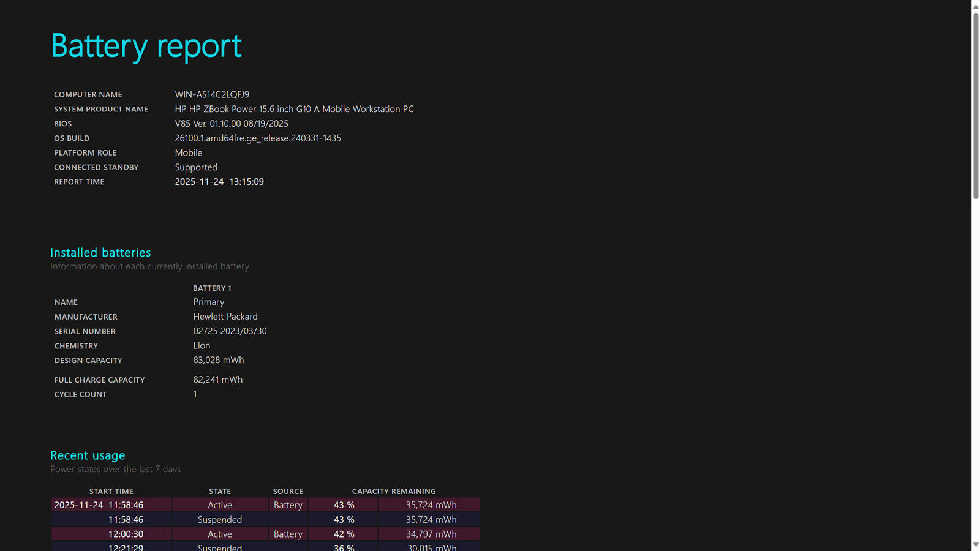Viewport: 980px width, 551px height.
Task: Click the BATTERY 1 column header
Action: [x=212, y=288]
